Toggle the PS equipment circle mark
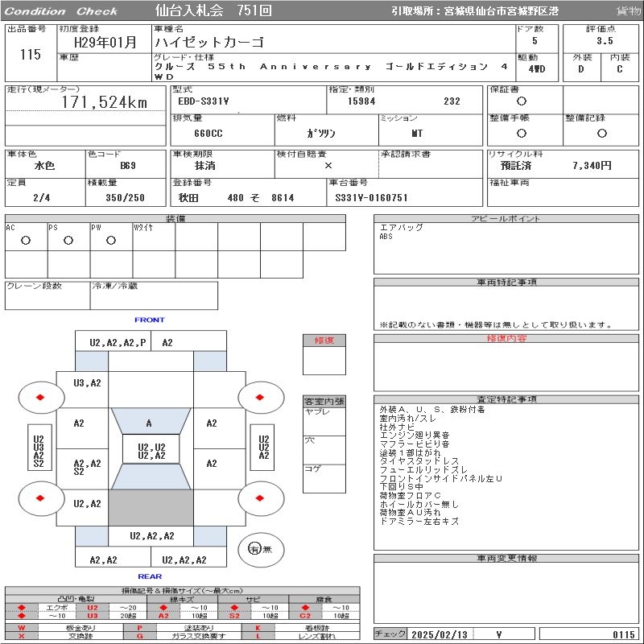 click(x=68, y=240)
